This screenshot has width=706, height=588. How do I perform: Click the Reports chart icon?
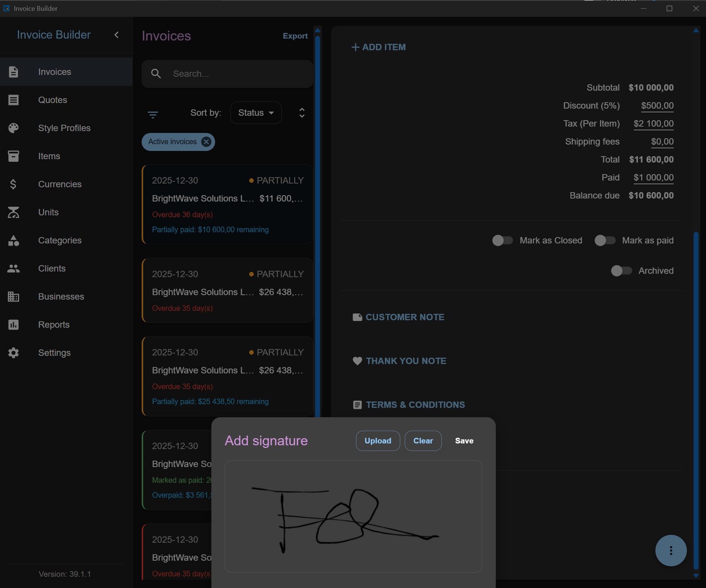[13, 325]
